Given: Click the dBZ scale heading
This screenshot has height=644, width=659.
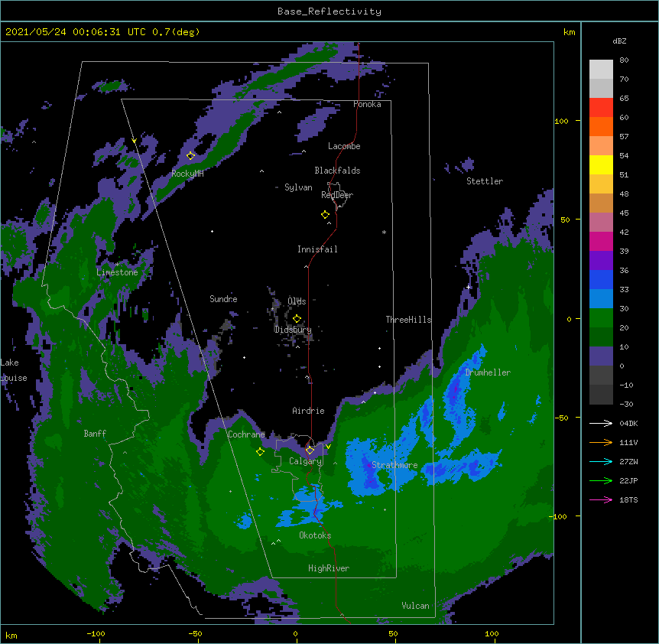Looking at the screenshot, I should 619,41.
